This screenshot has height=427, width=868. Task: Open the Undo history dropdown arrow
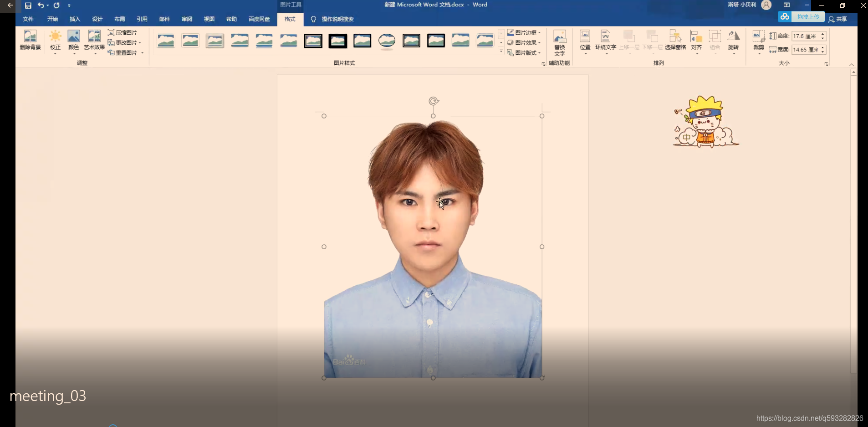click(47, 5)
